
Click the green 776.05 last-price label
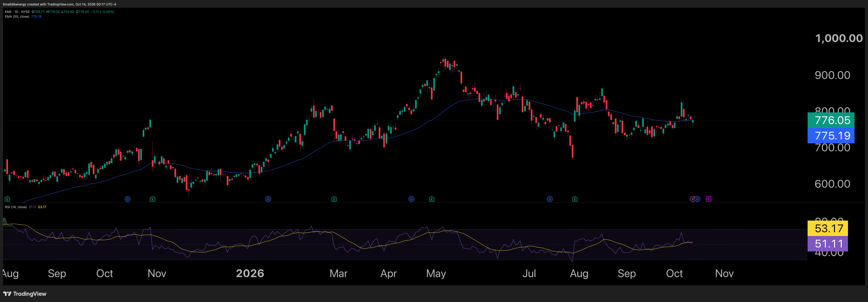pyautogui.click(x=831, y=120)
